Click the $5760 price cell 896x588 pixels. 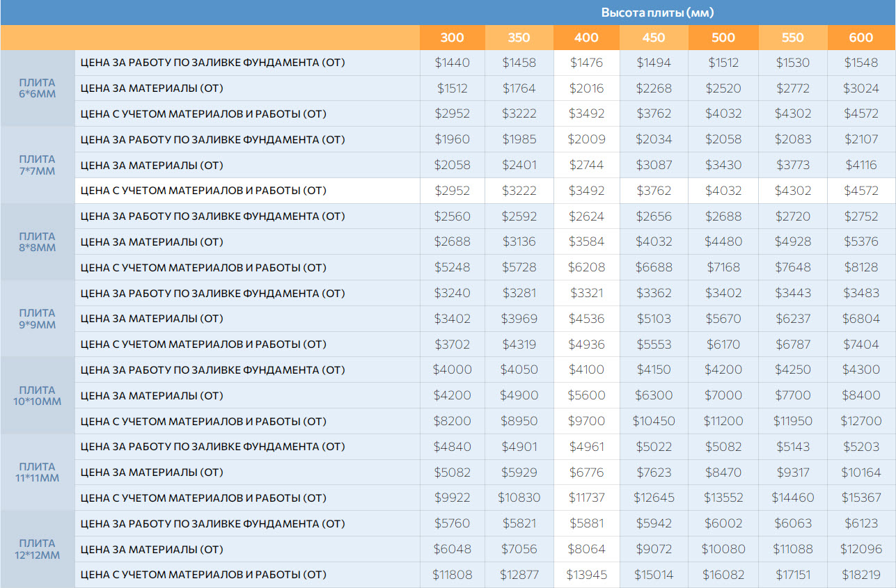tap(453, 524)
